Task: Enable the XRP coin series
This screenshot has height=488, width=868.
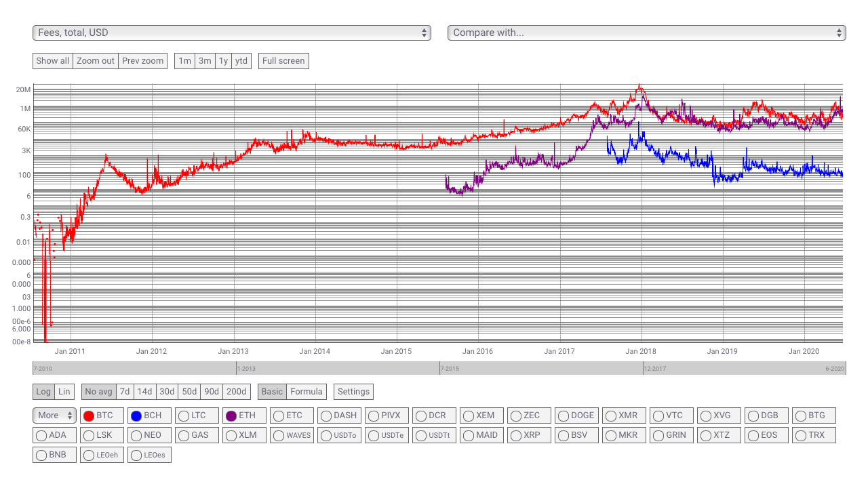Action: coord(529,435)
